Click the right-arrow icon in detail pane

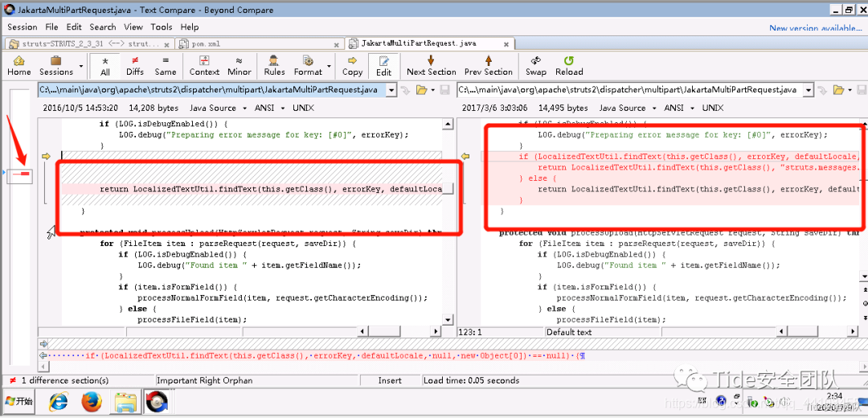click(x=43, y=344)
